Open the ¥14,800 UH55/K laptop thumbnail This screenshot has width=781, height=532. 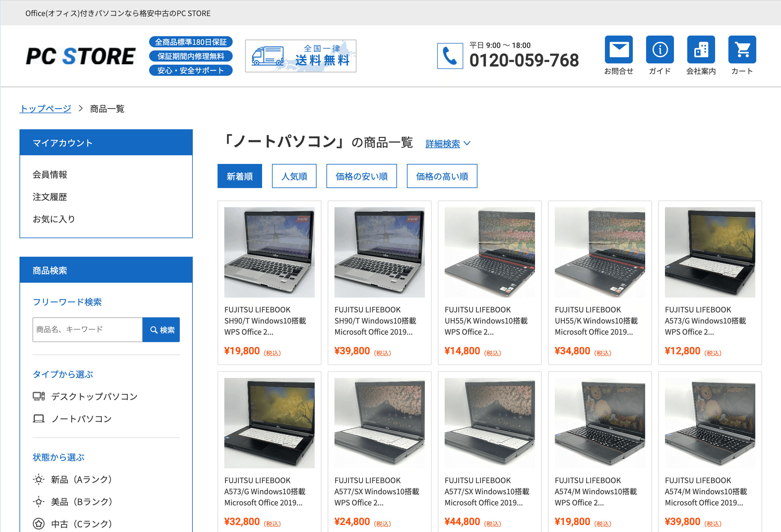490,252
